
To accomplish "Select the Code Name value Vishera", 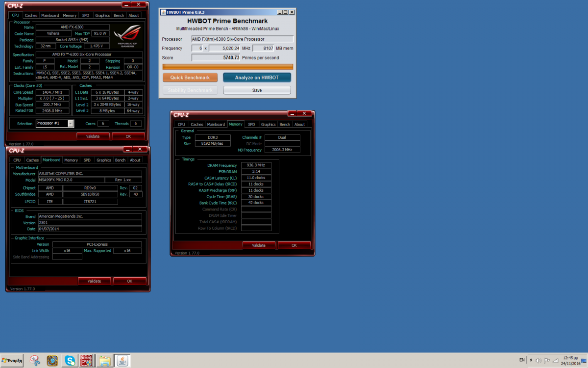I will coord(52,33).
